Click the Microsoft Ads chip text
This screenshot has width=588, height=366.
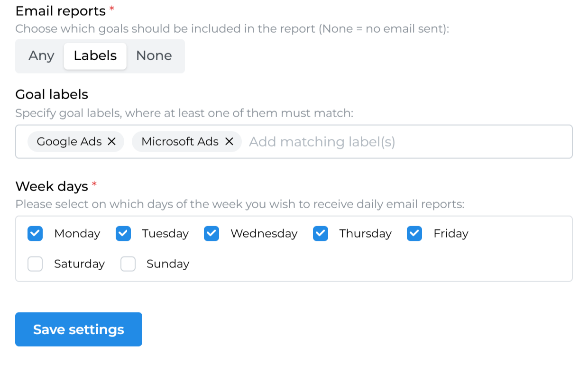[x=180, y=142]
